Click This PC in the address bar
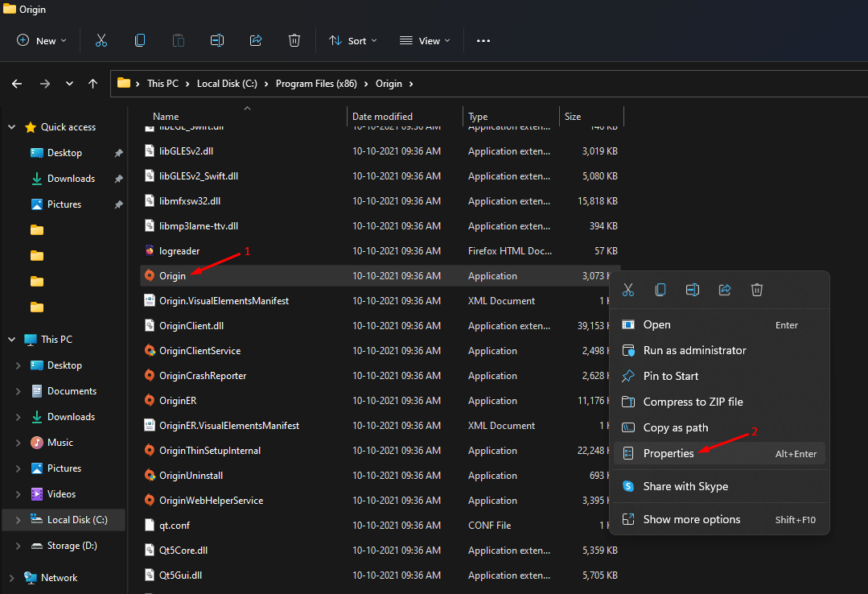 click(x=162, y=84)
